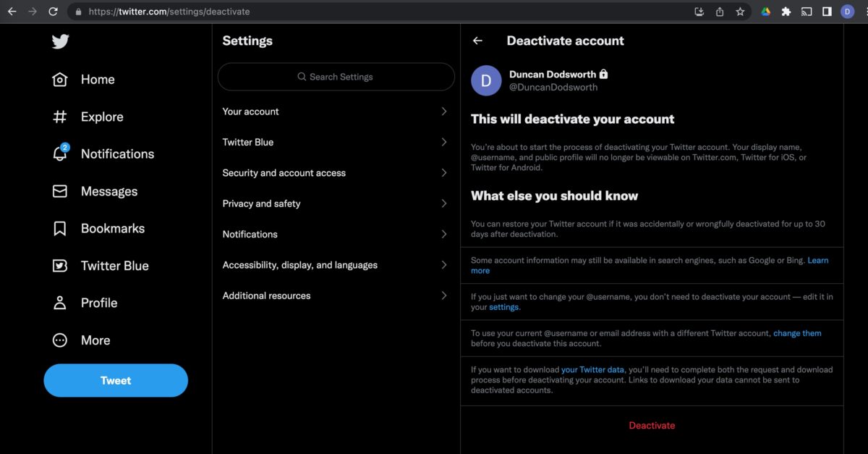
Task: Click into the Search Settings field
Action: coord(336,77)
